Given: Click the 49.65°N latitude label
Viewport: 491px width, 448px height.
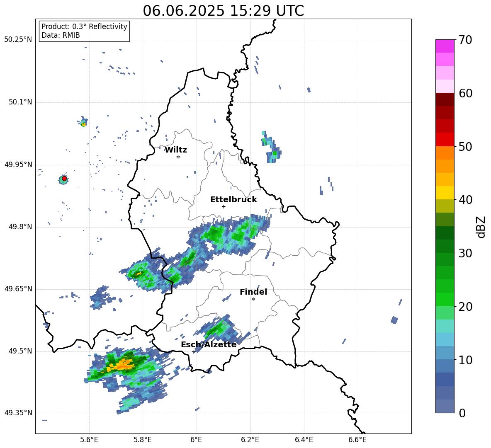Looking at the screenshot, I should pos(18,288).
